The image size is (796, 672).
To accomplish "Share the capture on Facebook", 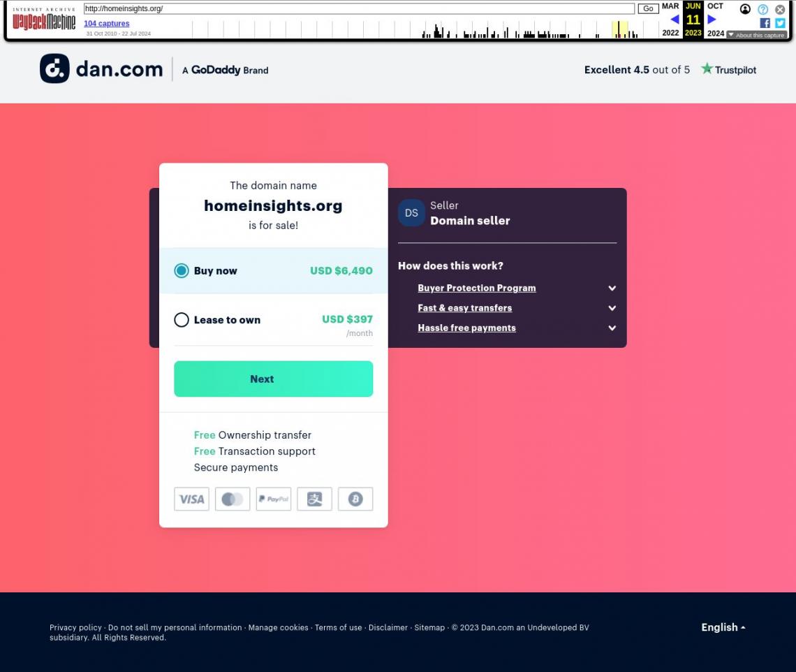I will pyautogui.click(x=765, y=23).
